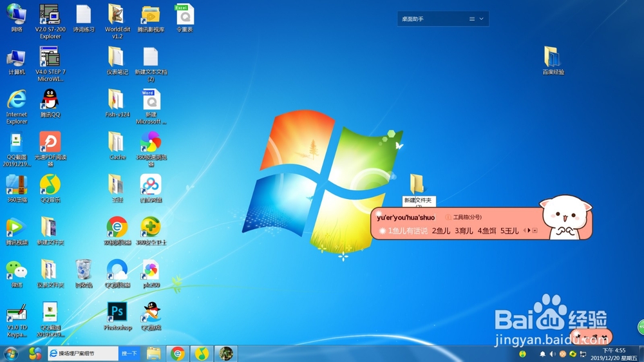This screenshot has width=644, height=362.
Task: Launch Photoshop desktop shortcut
Action: 117,317
